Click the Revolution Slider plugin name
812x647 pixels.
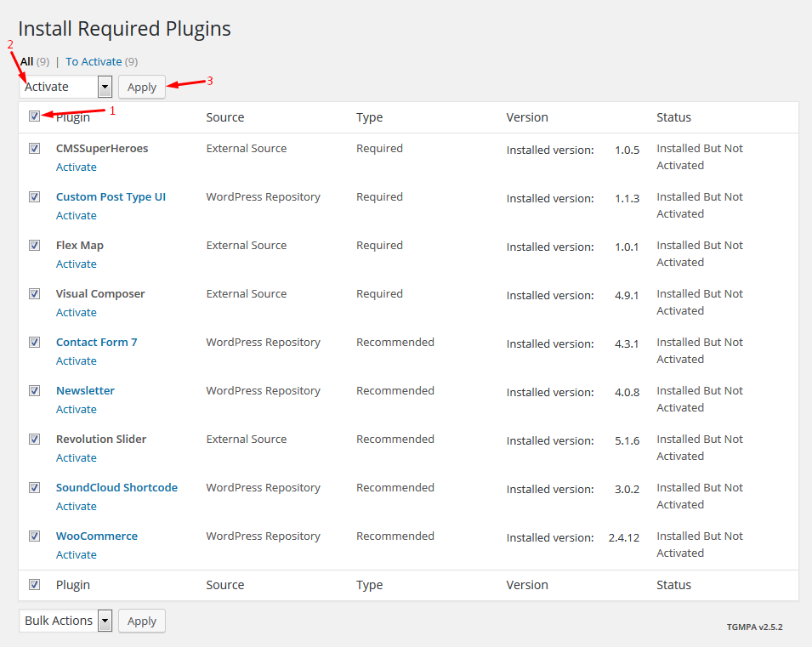[101, 439]
